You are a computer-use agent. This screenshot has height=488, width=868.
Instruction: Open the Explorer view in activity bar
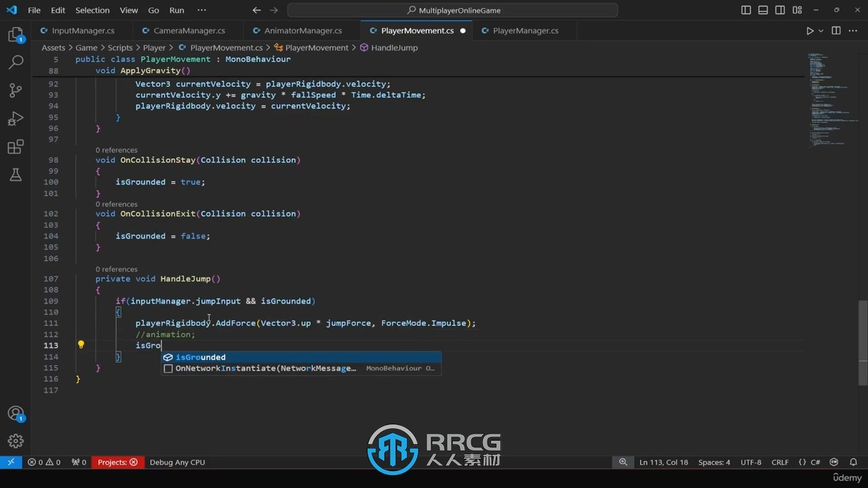point(15,35)
